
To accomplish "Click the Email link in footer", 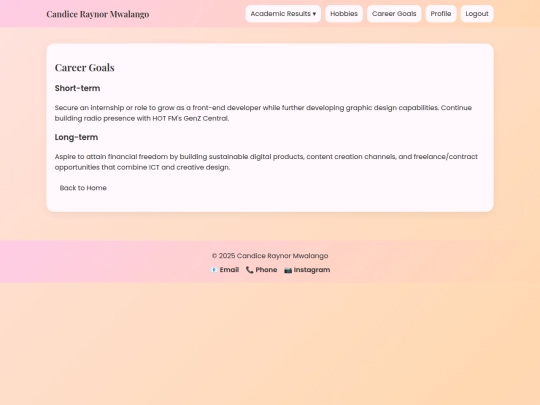I will coord(225,270).
